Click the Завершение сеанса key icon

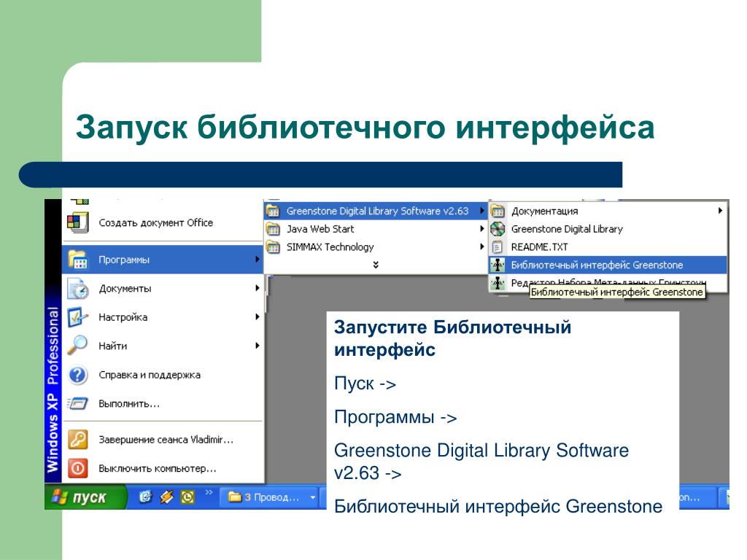tap(77, 440)
